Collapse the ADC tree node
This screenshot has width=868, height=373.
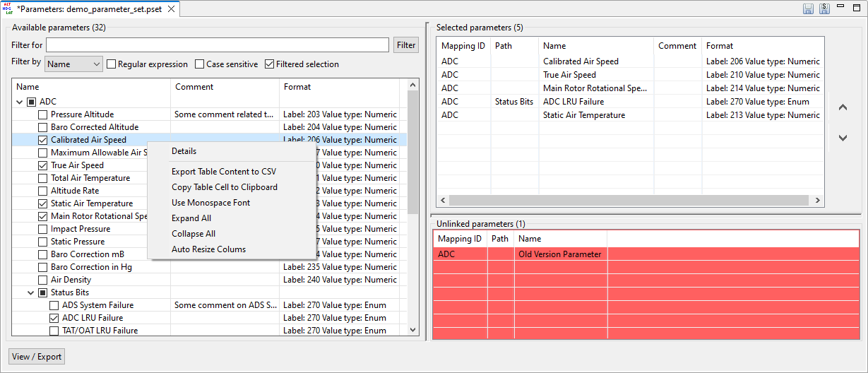pos(19,102)
